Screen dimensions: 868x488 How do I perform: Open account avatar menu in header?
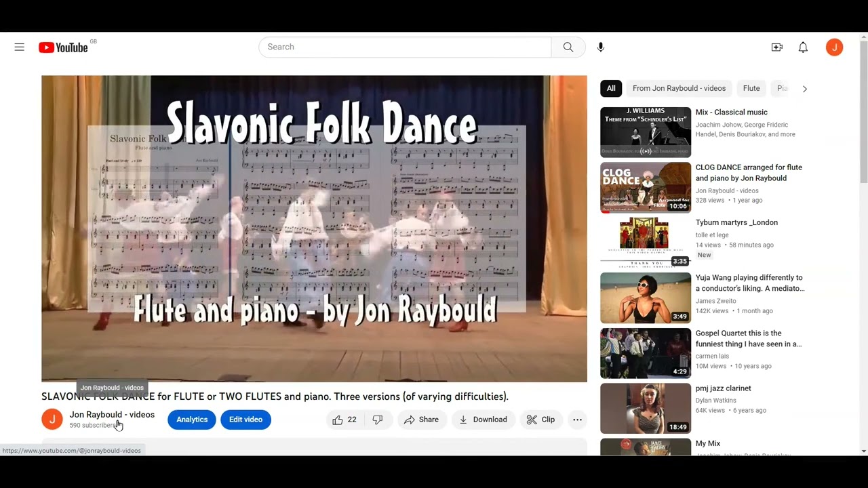[834, 47]
